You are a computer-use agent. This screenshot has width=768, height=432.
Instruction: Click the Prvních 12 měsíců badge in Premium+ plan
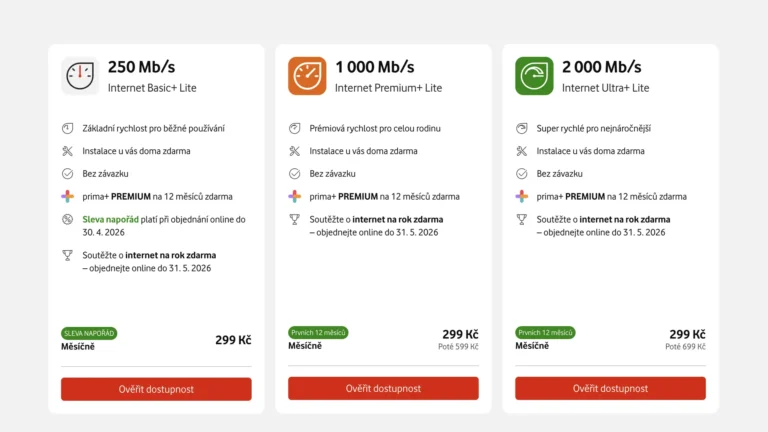pos(318,333)
